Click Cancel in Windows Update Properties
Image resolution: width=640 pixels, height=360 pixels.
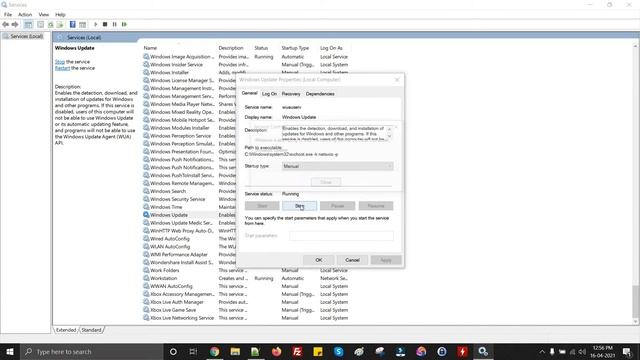tap(352, 260)
